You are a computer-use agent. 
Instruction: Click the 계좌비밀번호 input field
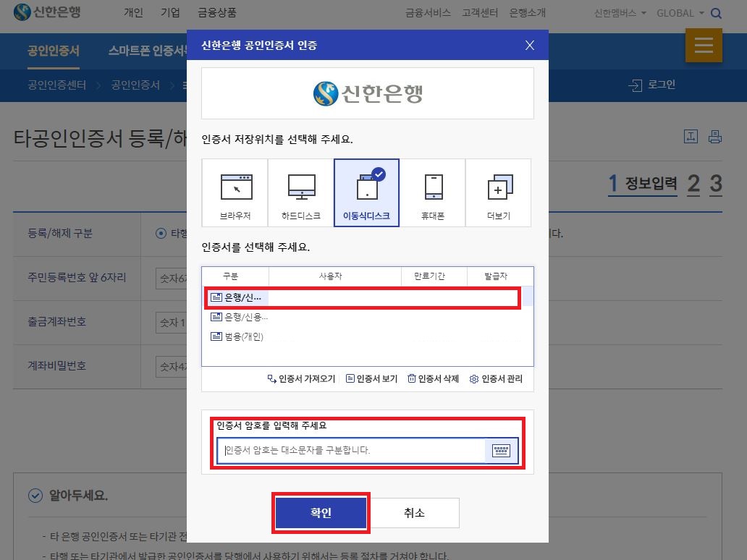tap(172, 367)
